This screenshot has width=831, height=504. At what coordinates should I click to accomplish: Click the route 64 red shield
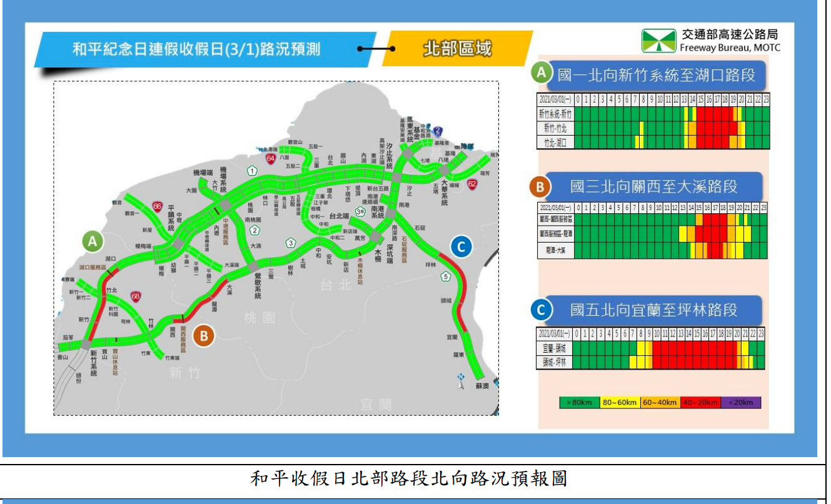coord(271,159)
